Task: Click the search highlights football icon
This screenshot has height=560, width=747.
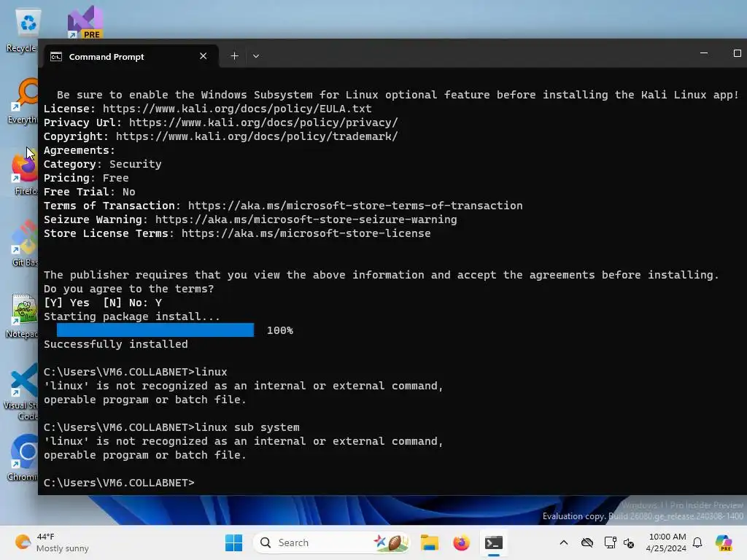Action: (392, 542)
